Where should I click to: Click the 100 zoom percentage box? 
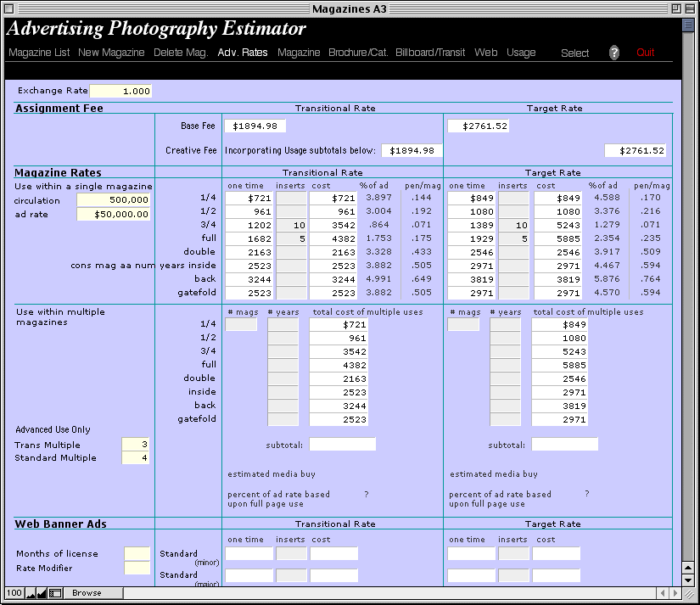click(x=14, y=593)
